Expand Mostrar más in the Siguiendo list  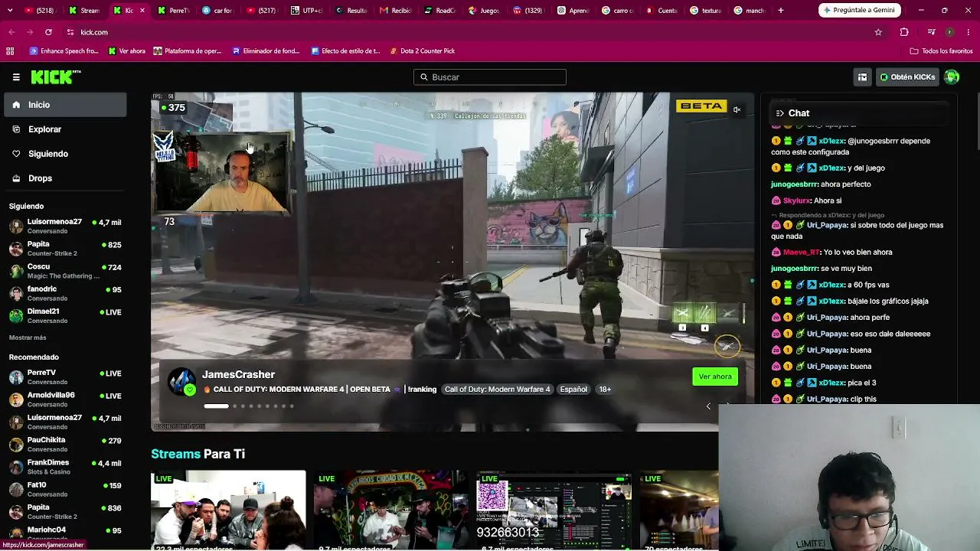coord(28,337)
